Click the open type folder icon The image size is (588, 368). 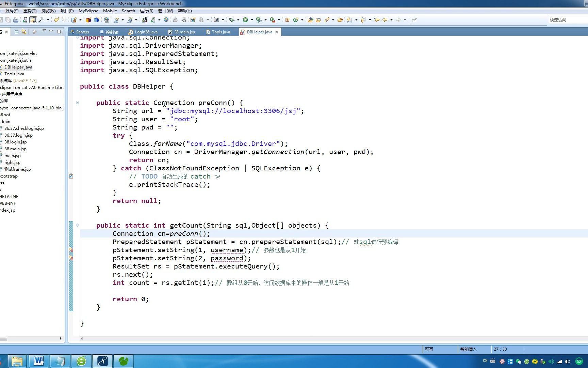[x=310, y=20]
